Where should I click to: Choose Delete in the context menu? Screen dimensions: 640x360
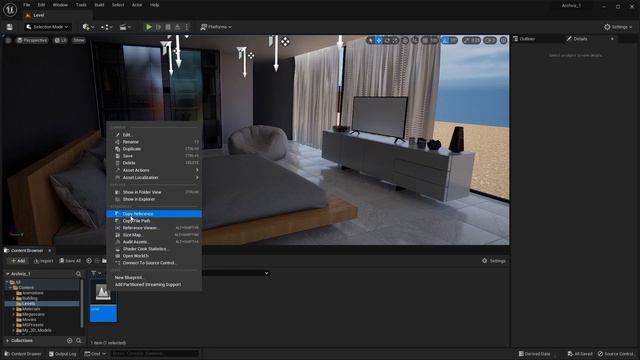point(154,163)
